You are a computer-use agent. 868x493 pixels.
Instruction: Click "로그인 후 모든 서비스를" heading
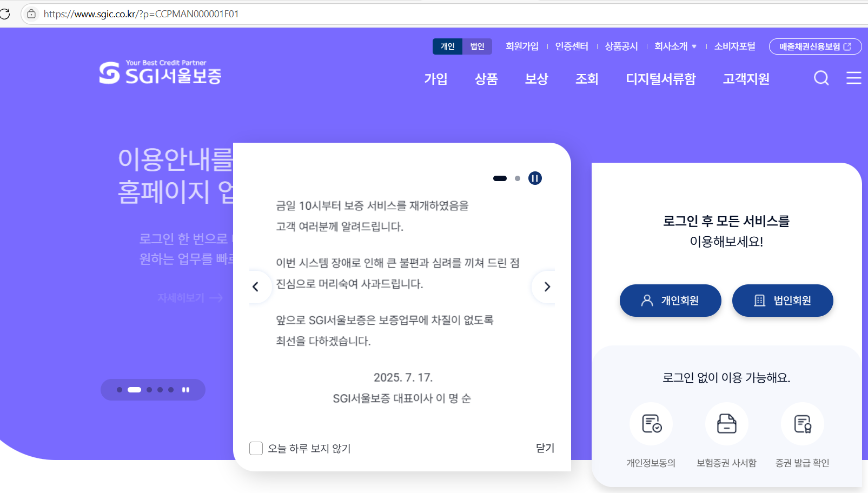point(726,221)
